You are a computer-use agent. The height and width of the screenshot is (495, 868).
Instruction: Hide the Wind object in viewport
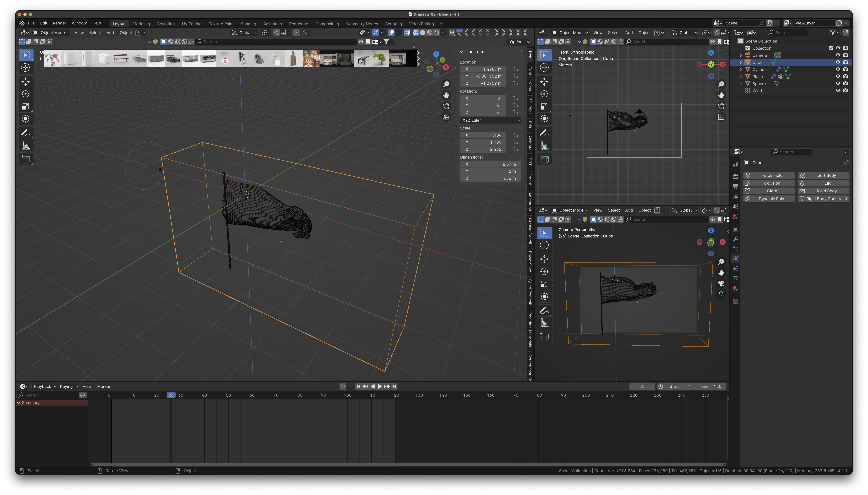pos(838,90)
